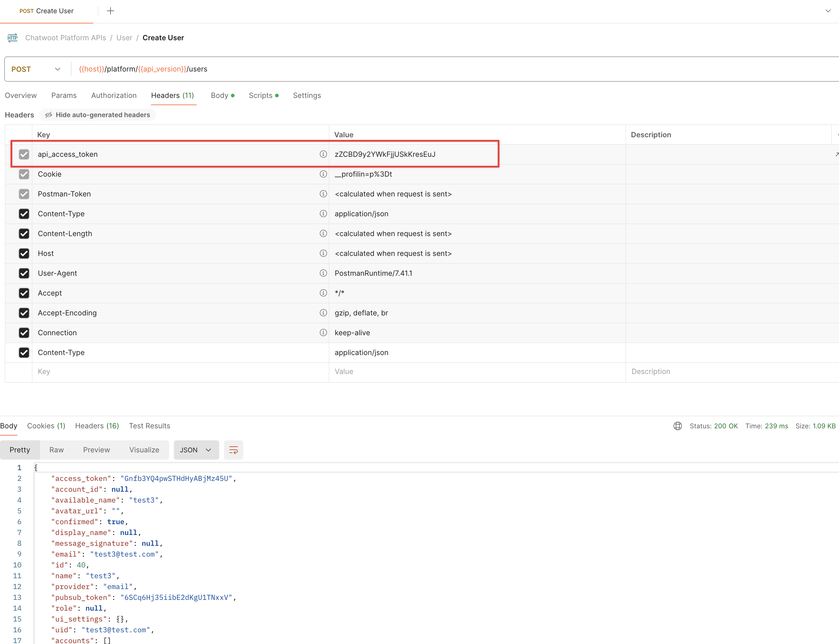Switch the response view to Raw

click(56, 450)
